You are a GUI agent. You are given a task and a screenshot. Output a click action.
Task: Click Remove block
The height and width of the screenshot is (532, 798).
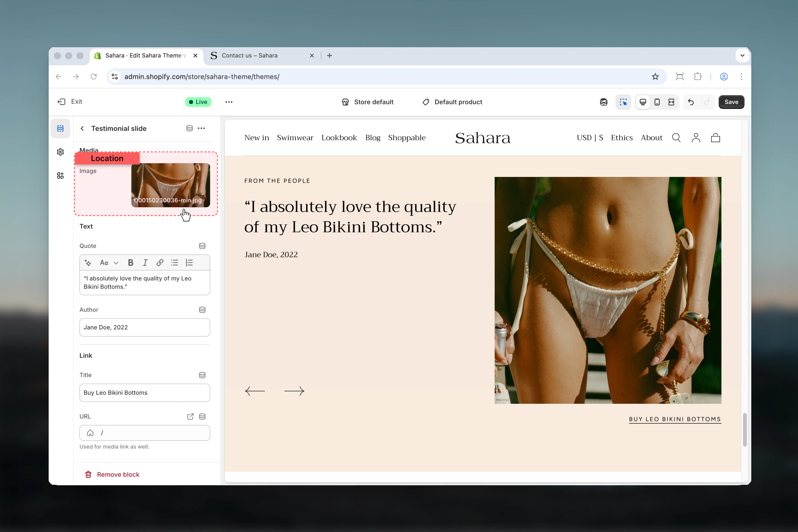[x=112, y=475]
